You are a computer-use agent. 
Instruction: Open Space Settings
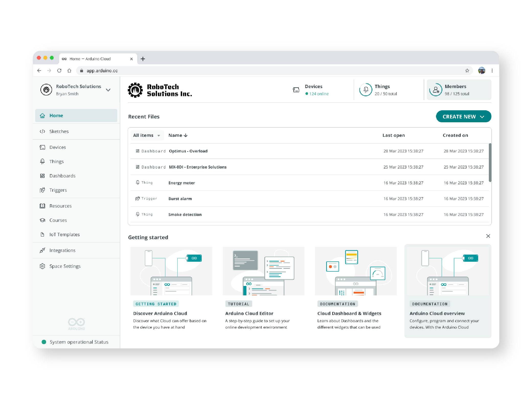65,266
